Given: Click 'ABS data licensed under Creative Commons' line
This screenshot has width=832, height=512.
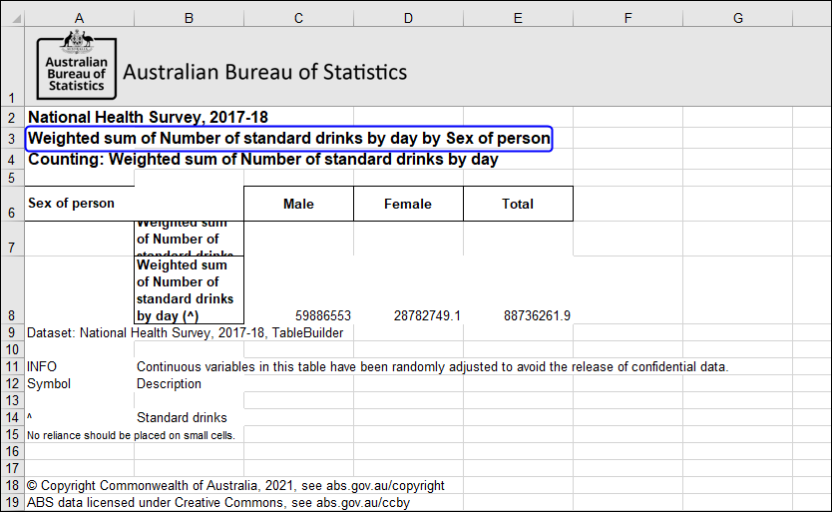Looking at the screenshot, I should 218,502.
